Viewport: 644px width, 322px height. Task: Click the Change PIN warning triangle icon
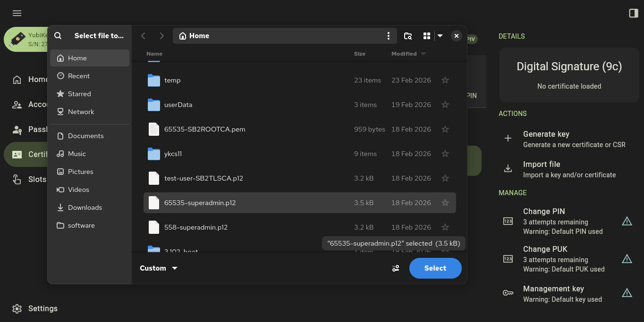coord(627,221)
